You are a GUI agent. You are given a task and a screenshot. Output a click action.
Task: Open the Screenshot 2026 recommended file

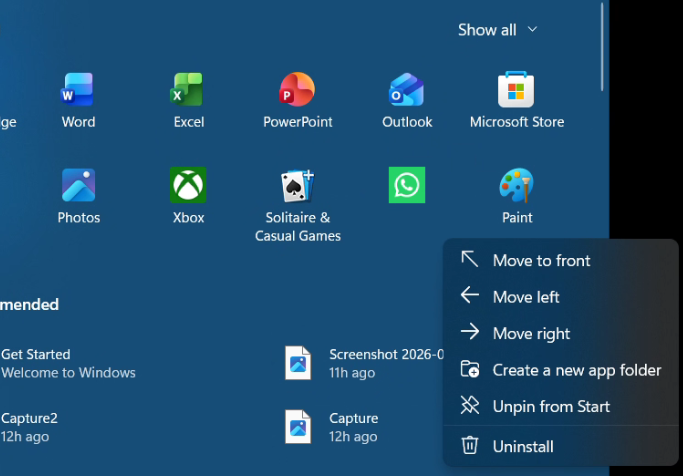[x=363, y=363]
